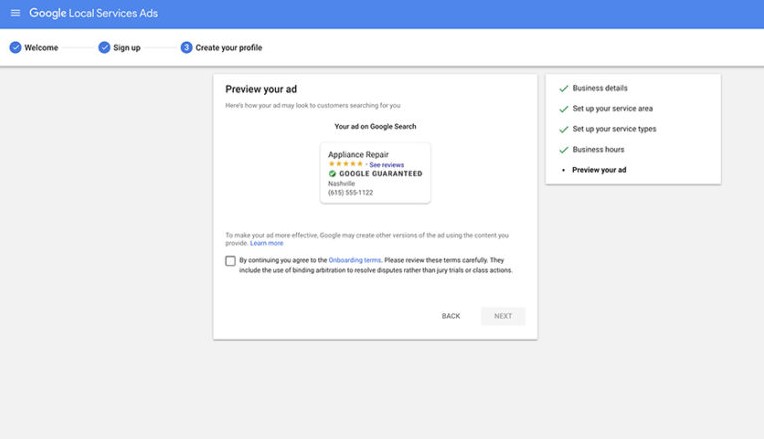Click the NEXT button
The width and height of the screenshot is (764, 439).
[503, 316]
